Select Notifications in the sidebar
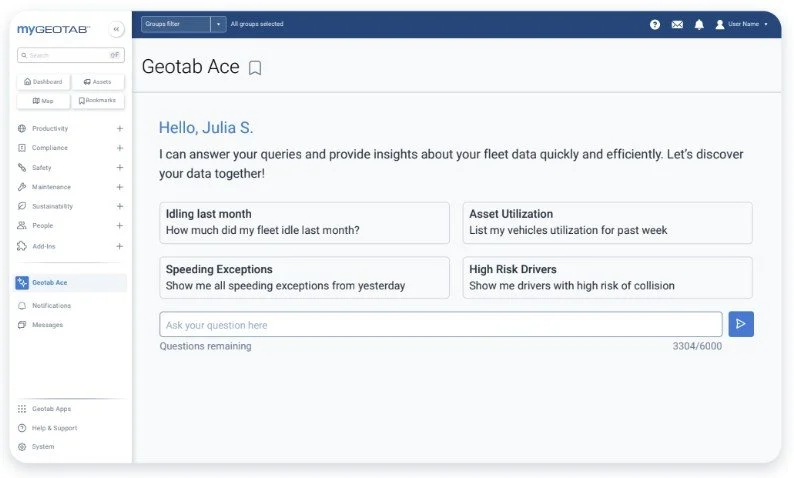794x478 pixels. tap(51, 306)
